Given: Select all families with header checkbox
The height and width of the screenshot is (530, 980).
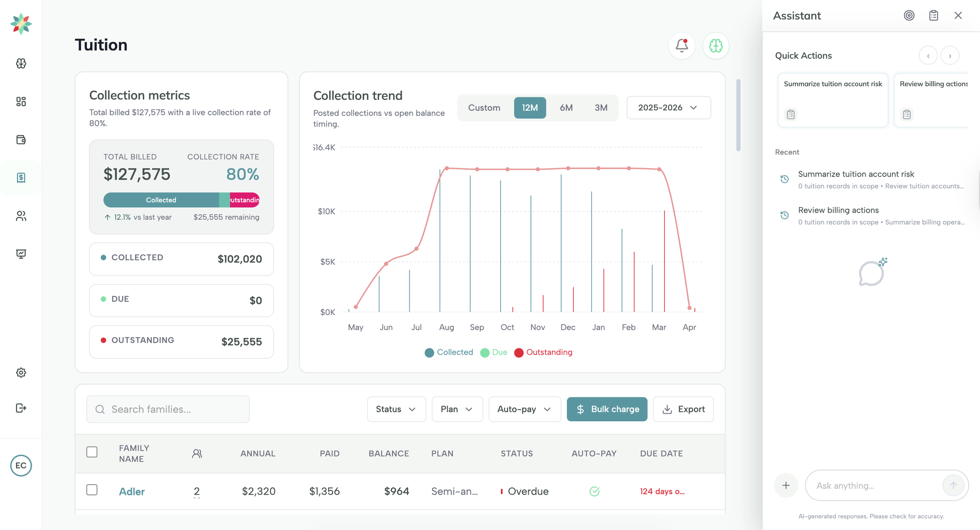Looking at the screenshot, I should [x=92, y=452].
